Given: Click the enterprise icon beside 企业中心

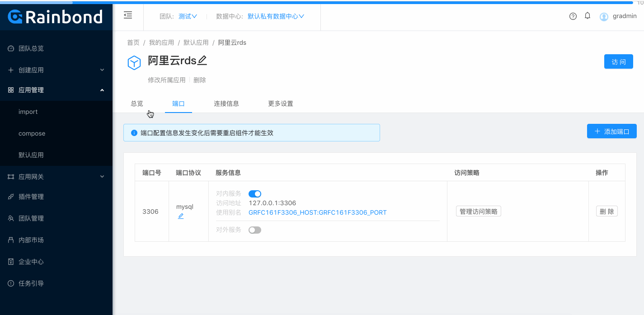Looking at the screenshot, I should coord(11,262).
